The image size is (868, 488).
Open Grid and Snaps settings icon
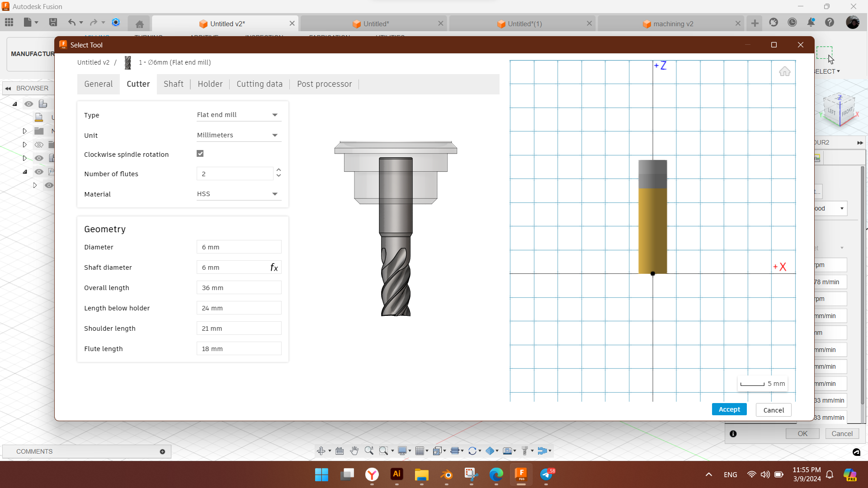tap(420, 450)
